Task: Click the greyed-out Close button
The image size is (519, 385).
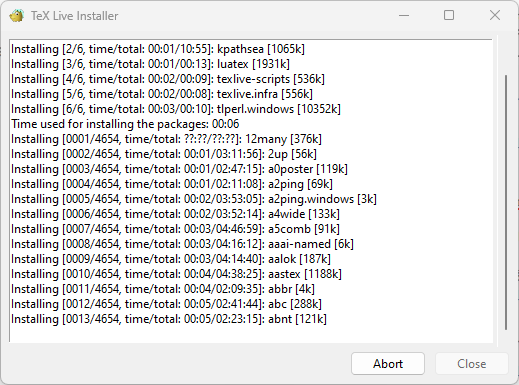Action: click(x=472, y=364)
